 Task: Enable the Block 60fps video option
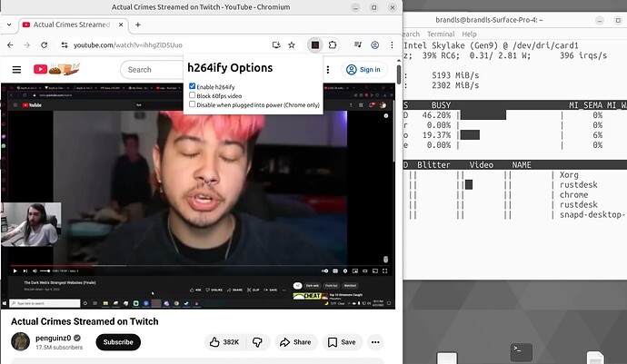point(193,94)
